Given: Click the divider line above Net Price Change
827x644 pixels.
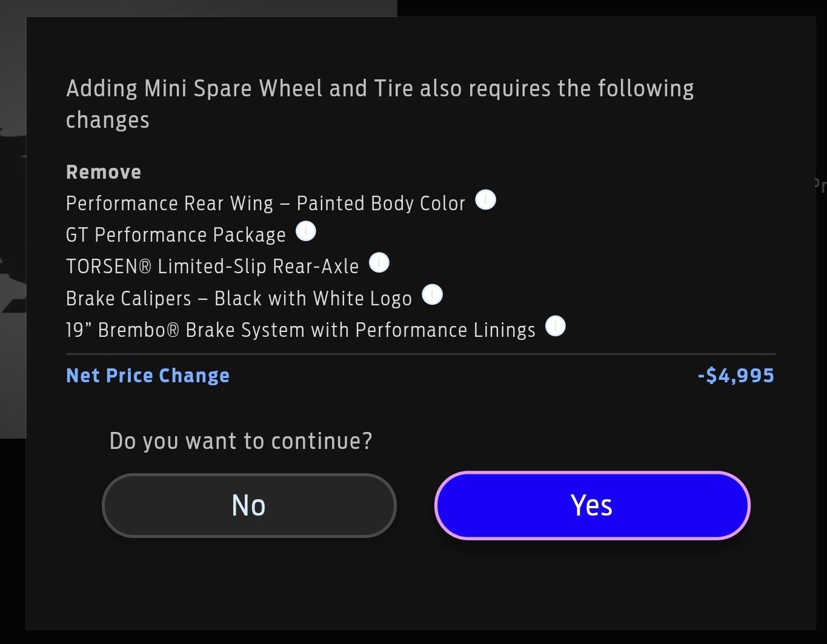Looking at the screenshot, I should (420, 354).
